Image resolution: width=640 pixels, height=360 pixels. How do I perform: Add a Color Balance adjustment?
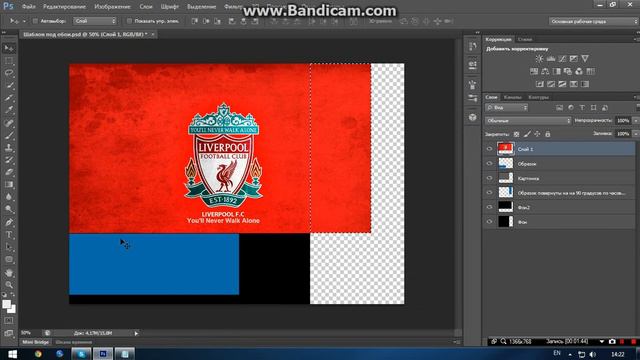(545, 71)
